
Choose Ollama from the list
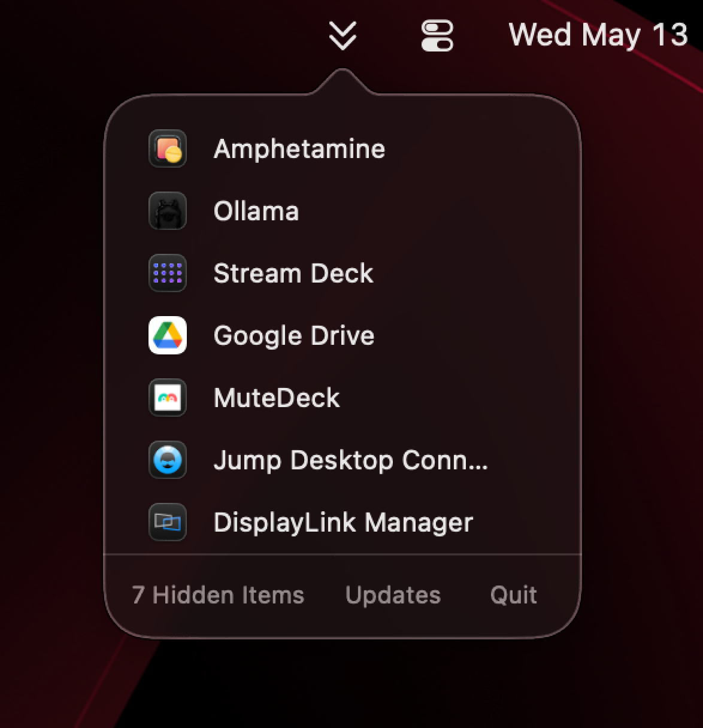click(x=256, y=211)
